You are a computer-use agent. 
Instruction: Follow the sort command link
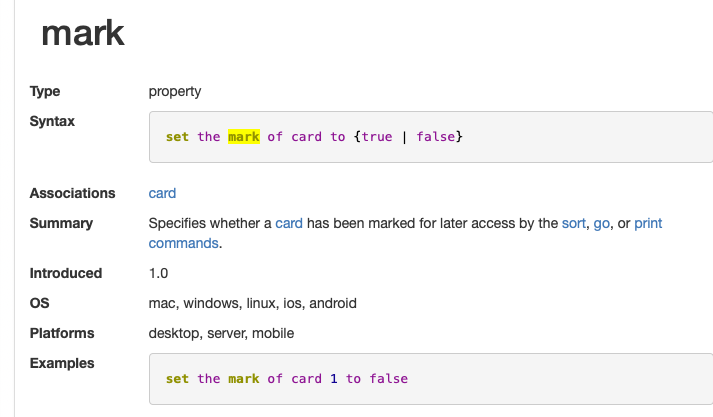tap(573, 223)
